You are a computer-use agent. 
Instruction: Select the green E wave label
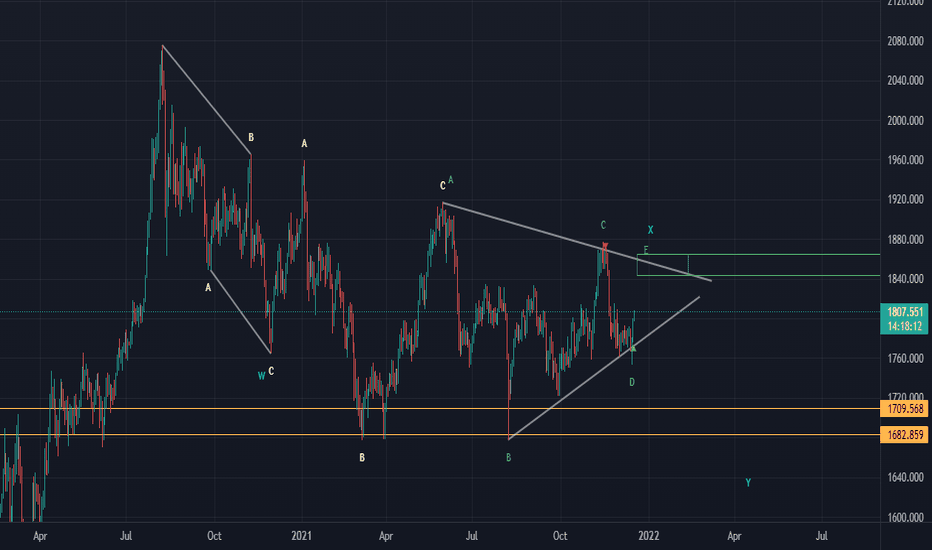tap(646, 250)
